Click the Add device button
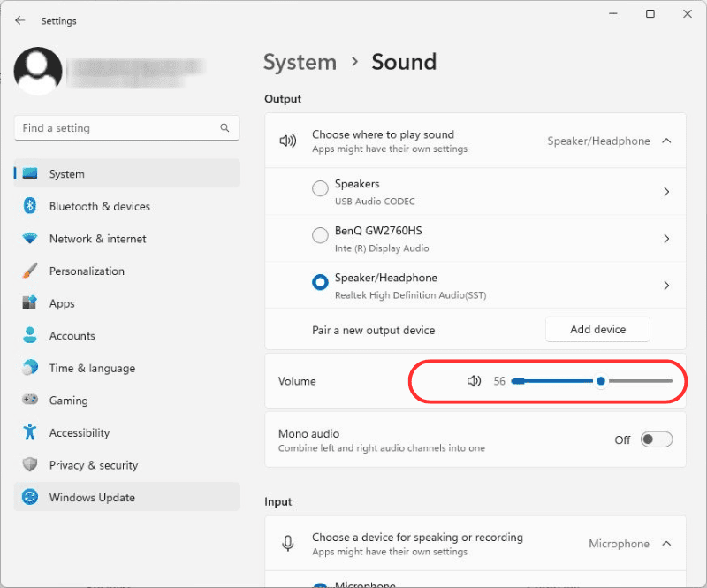The height and width of the screenshot is (588, 707). (597, 329)
